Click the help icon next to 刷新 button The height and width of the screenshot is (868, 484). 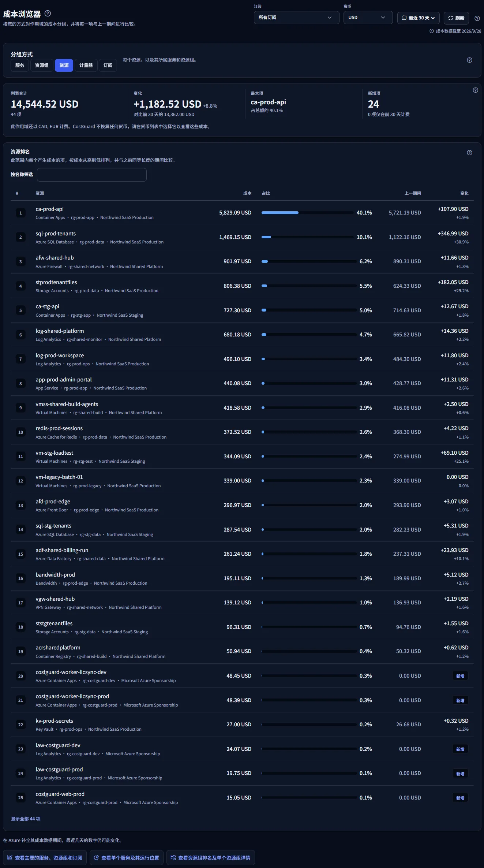coord(477,18)
